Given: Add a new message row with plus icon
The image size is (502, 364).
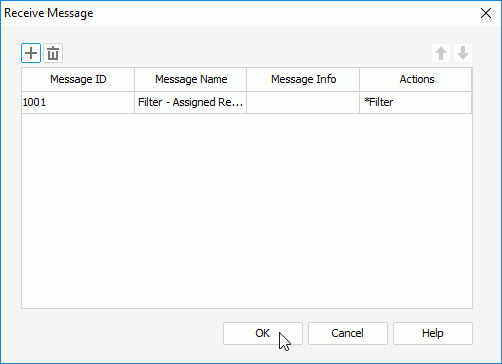Looking at the screenshot, I should point(31,53).
